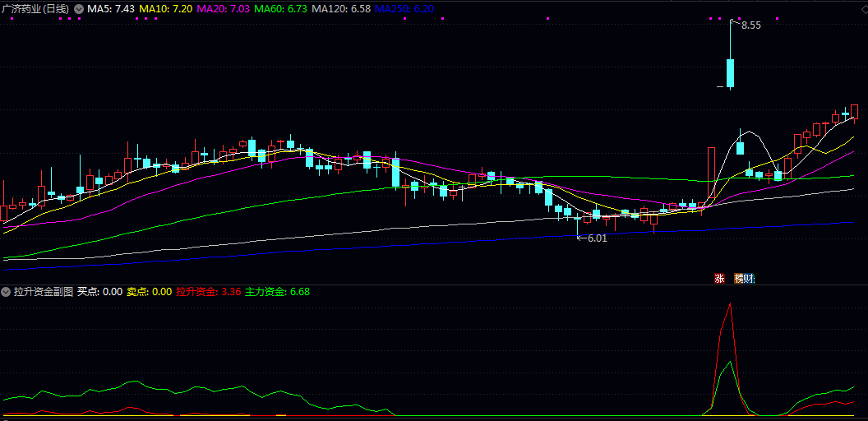Select the yellow MA10 label
The height and width of the screenshot is (421, 868).
[x=166, y=8]
